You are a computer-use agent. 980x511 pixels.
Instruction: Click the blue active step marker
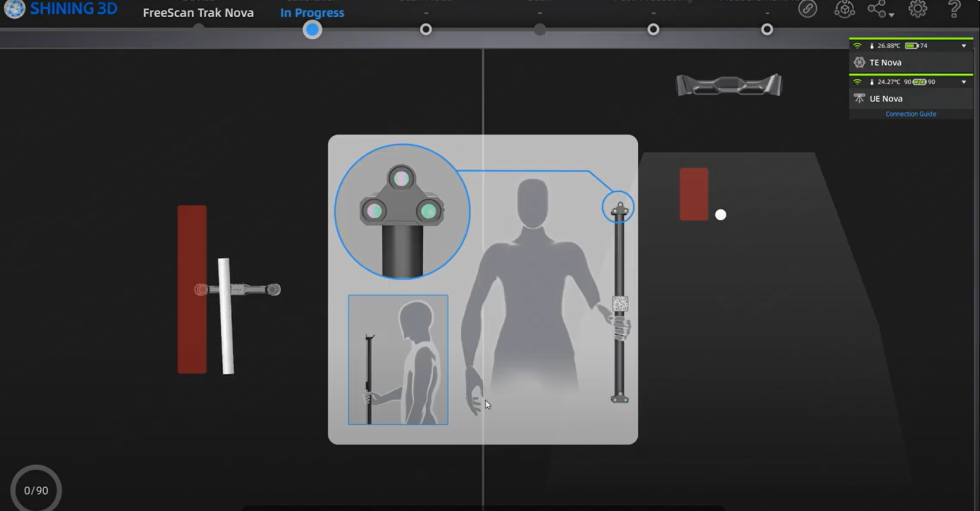pyautogui.click(x=312, y=29)
